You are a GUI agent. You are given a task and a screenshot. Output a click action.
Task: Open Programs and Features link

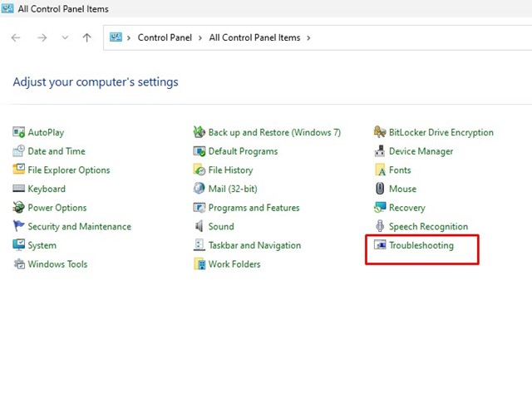[x=254, y=208]
